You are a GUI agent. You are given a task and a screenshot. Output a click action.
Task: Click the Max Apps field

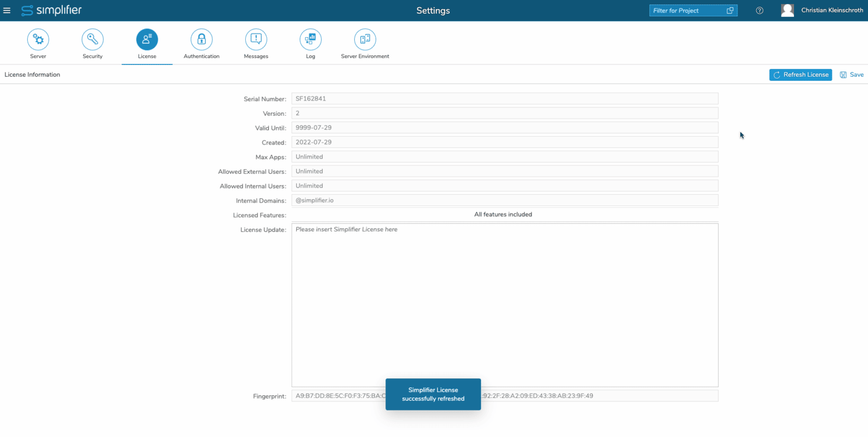click(505, 156)
